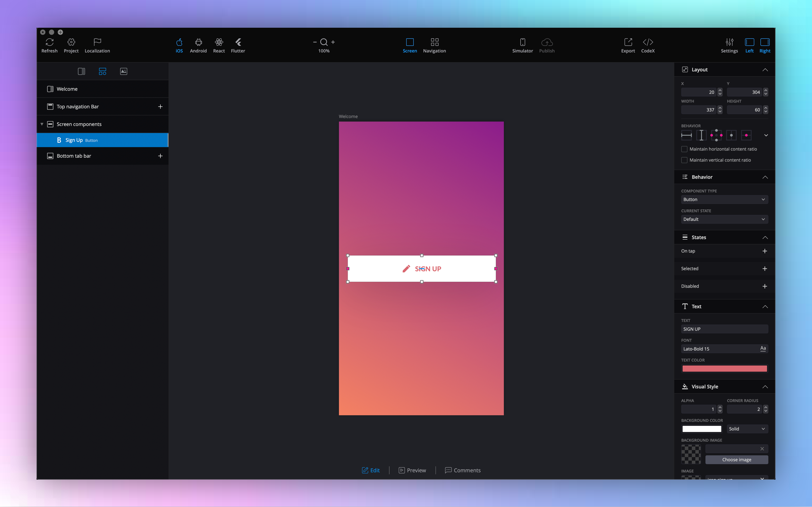
Task: Click the Export icon
Action: click(x=628, y=42)
